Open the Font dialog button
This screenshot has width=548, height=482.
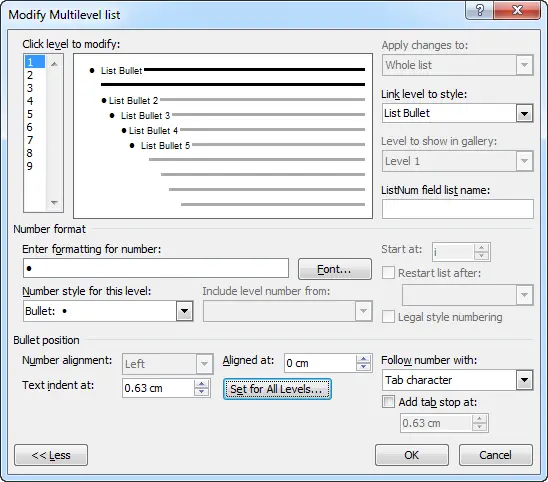click(x=334, y=269)
